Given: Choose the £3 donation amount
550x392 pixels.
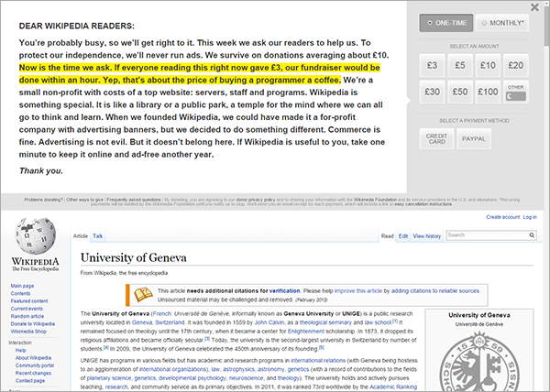Looking at the screenshot, I should point(432,66).
